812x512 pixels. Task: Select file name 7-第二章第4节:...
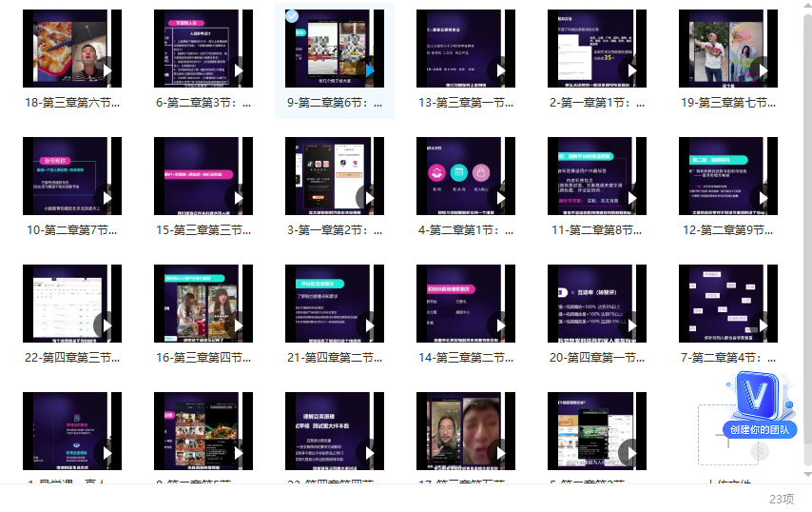(x=728, y=358)
